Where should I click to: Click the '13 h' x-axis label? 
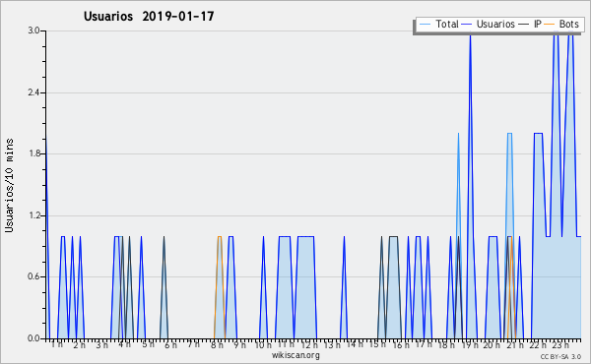(332, 345)
